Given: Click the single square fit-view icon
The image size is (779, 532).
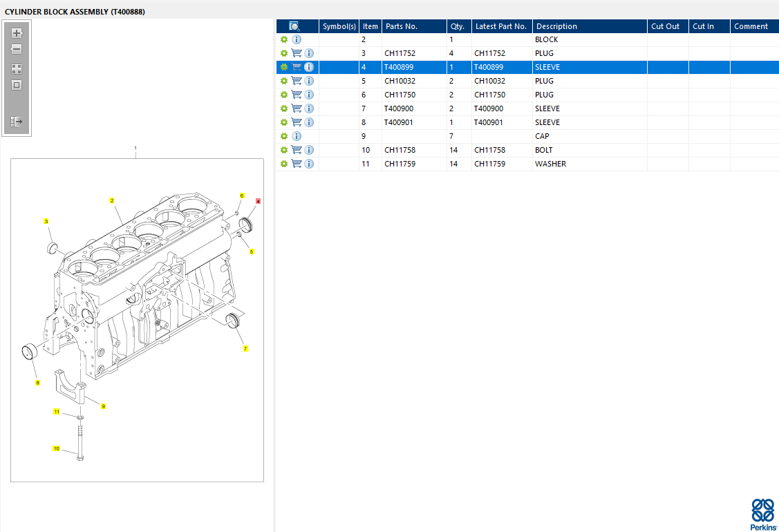Looking at the screenshot, I should coord(17,85).
